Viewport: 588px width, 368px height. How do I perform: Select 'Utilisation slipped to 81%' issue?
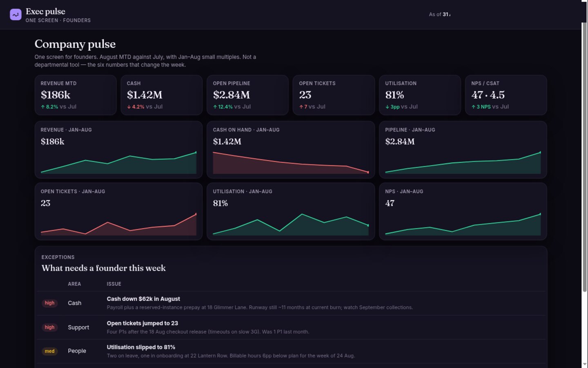(x=141, y=347)
